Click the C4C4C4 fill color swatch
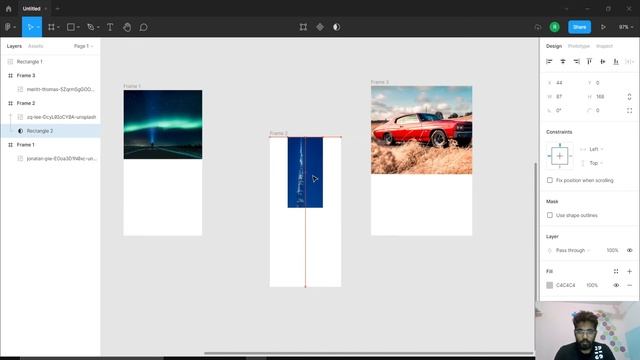The height and width of the screenshot is (360, 640). click(550, 285)
